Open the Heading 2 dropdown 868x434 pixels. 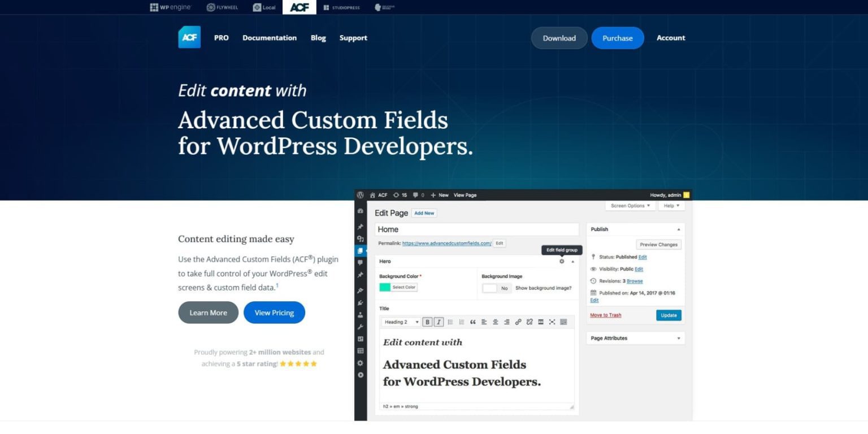click(400, 322)
